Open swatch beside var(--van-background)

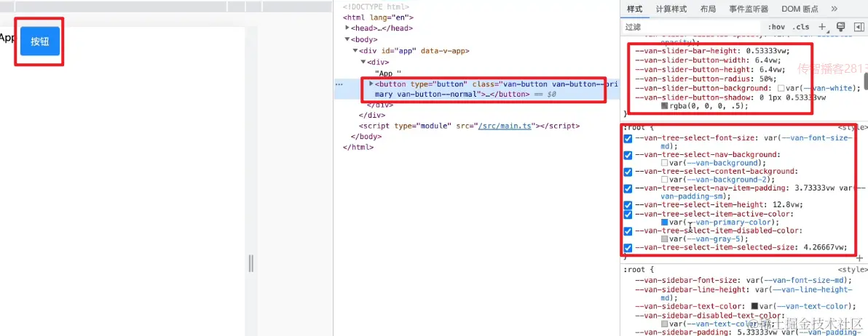[665, 164]
